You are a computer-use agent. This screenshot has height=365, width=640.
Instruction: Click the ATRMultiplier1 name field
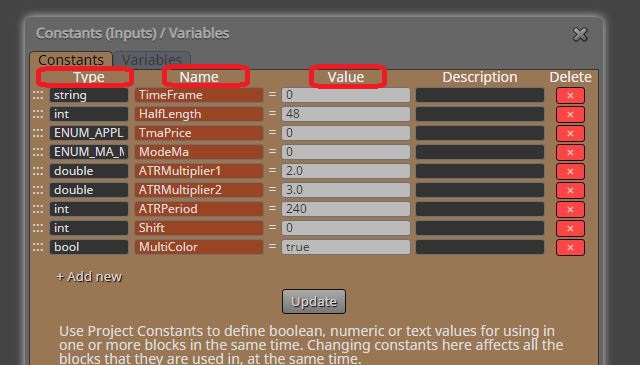[199, 171]
